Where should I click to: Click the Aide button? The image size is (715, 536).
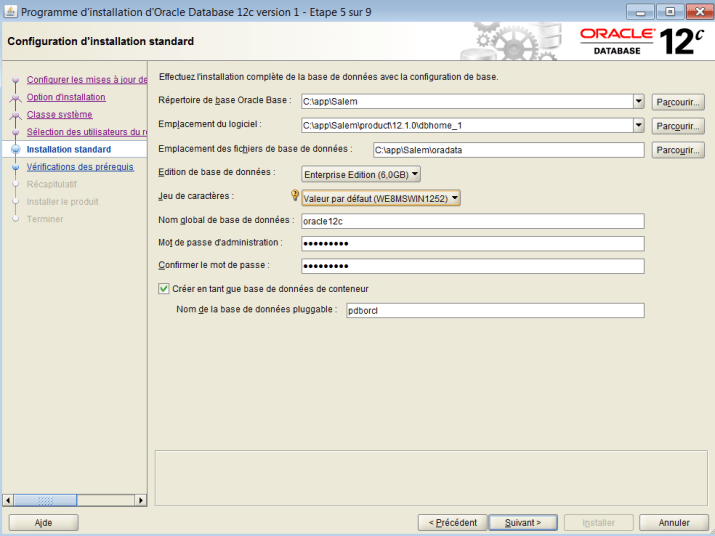43,522
